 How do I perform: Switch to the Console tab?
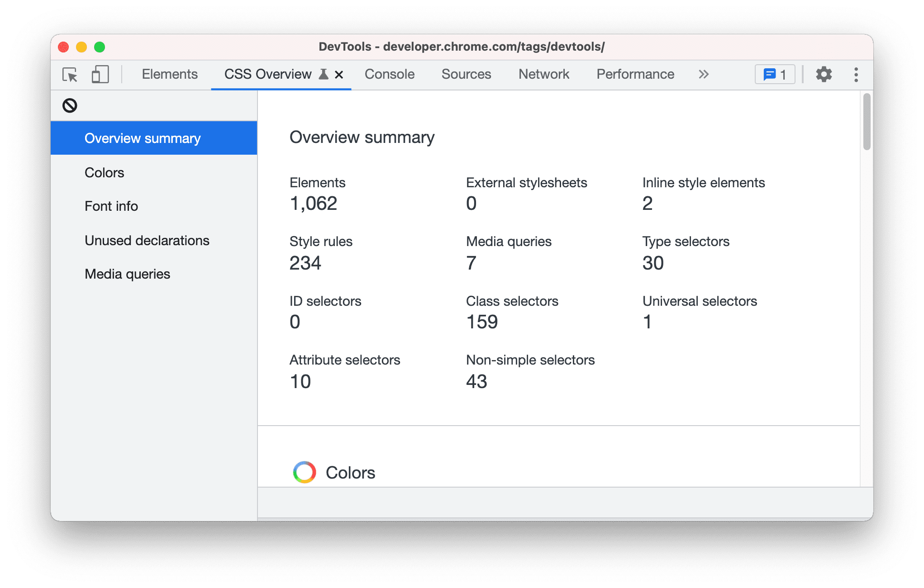pos(389,75)
